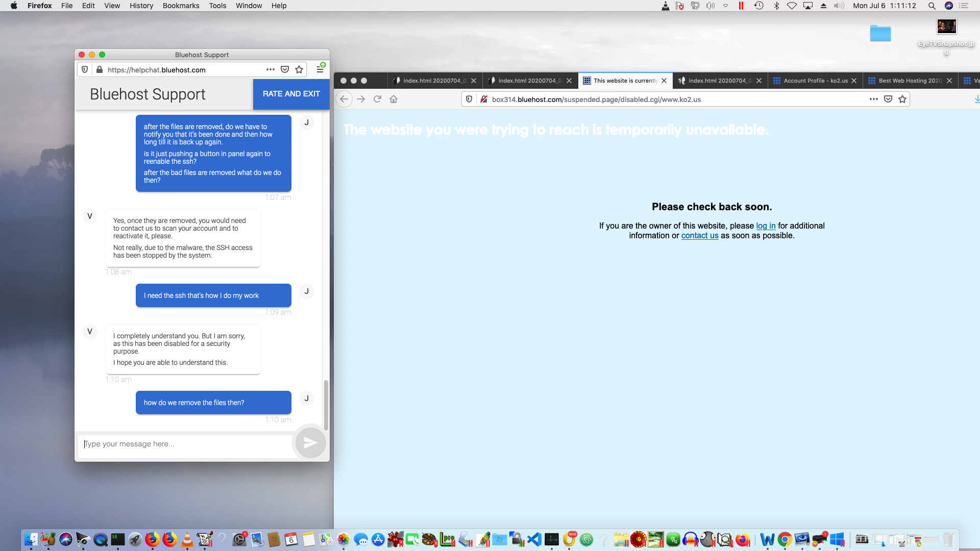Open Spotlight search in menu bar
This screenshot has height=551, width=980.
932,6
